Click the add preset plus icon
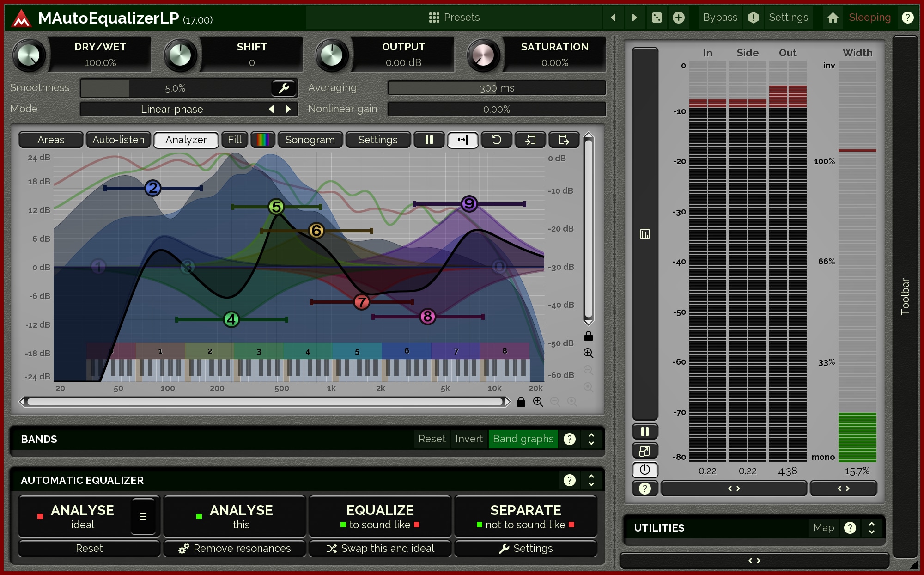The width and height of the screenshot is (924, 575). click(678, 18)
